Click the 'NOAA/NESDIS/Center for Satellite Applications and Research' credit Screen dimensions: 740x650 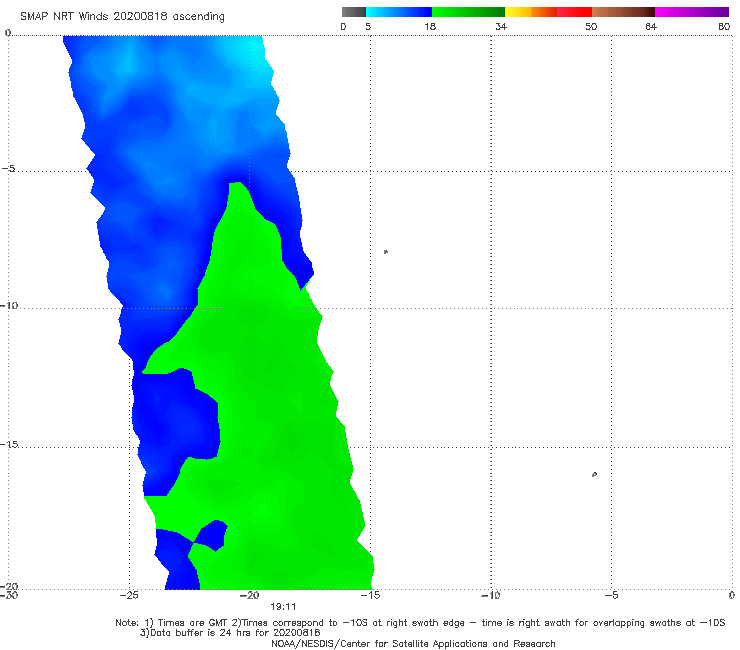(413, 643)
